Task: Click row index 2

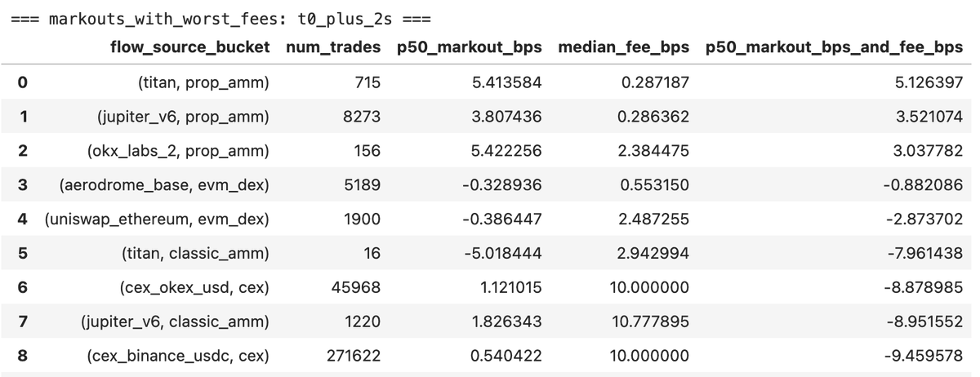Action: pos(23,151)
